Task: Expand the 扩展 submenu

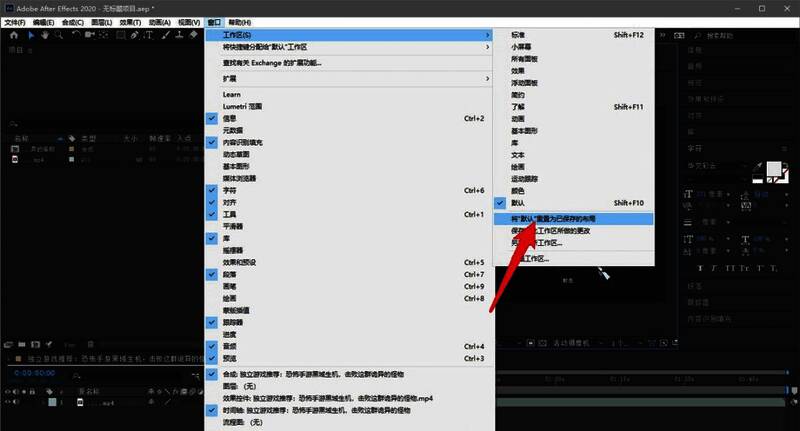Action: click(x=348, y=79)
